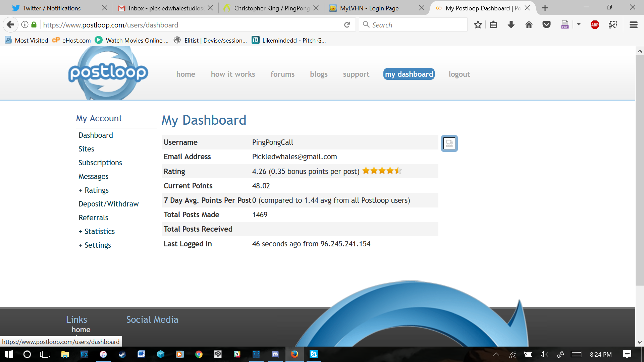Open the site information icon in address bar

pyautogui.click(x=25, y=24)
